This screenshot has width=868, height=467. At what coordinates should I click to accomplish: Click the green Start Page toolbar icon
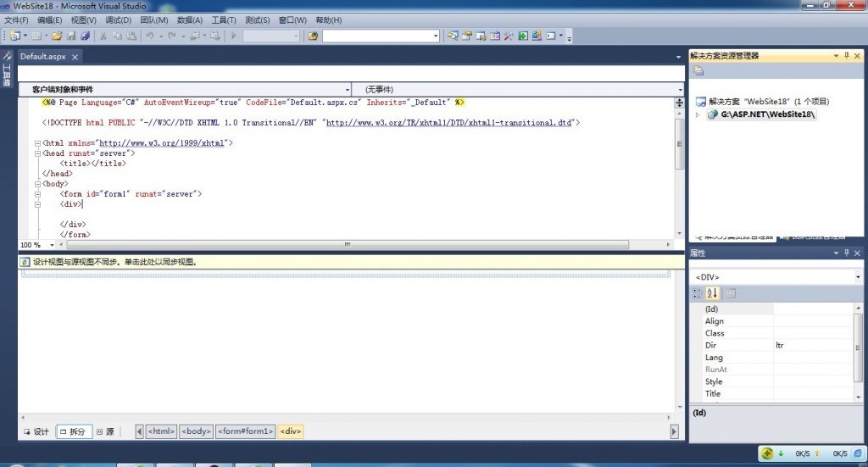522,36
